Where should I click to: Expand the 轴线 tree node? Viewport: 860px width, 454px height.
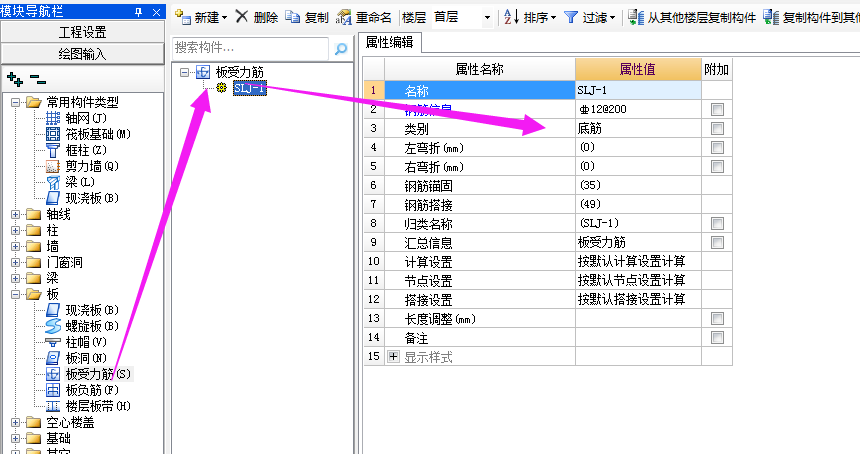[15, 214]
